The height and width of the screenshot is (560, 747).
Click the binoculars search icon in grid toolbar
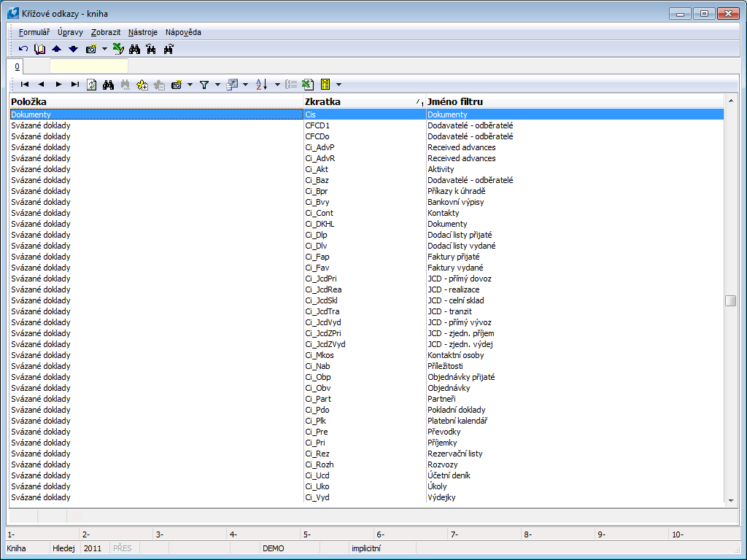(108, 85)
